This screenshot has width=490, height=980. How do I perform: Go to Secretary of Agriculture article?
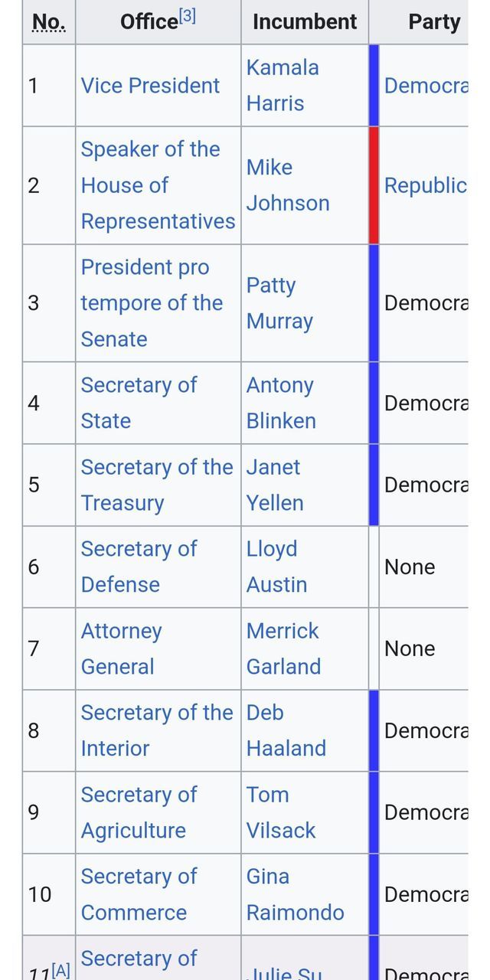(x=139, y=812)
